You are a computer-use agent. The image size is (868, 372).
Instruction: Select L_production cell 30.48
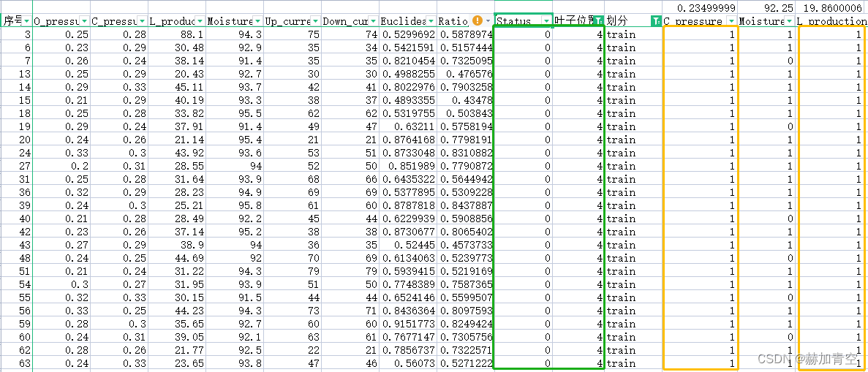[x=176, y=48]
